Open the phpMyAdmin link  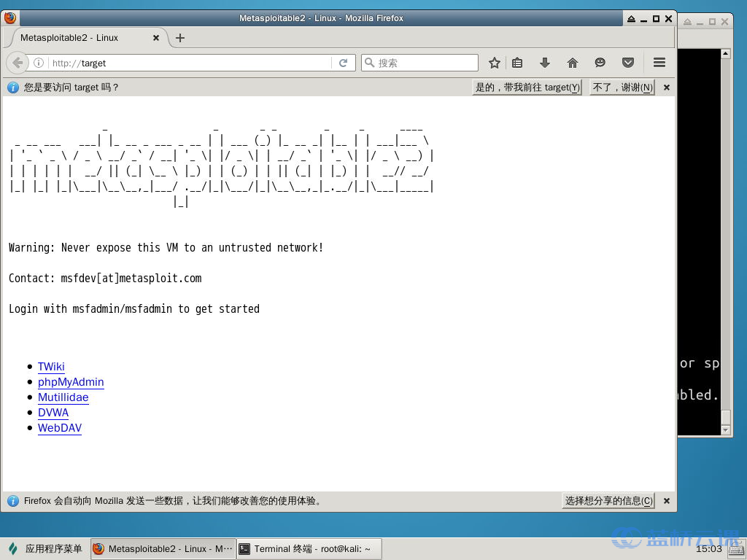point(71,382)
